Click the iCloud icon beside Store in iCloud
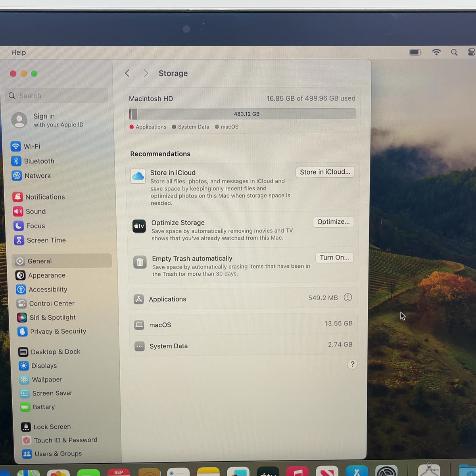476x476 pixels. (138, 176)
